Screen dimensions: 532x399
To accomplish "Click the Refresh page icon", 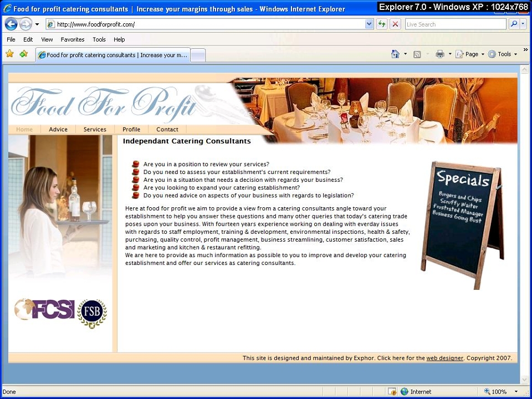I will pos(382,24).
